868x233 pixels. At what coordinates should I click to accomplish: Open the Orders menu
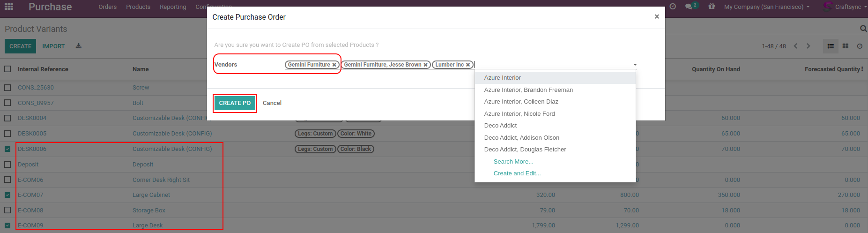pyautogui.click(x=107, y=7)
